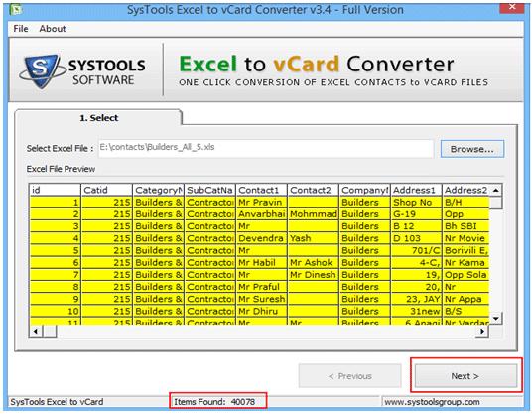Screen dimensions: 532x414
Task: Select the 'Mr Habil' cell
Action: click(x=261, y=263)
